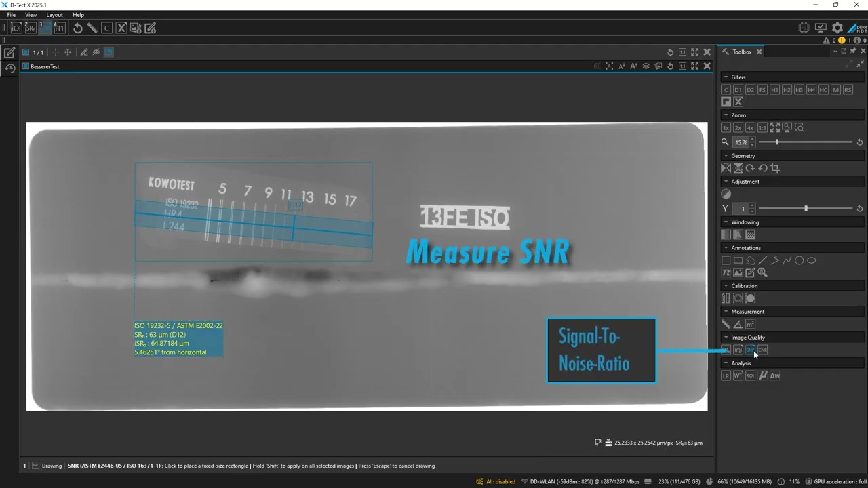Apply the HC filter
Screen dimensions: 868x488
(x=823, y=89)
